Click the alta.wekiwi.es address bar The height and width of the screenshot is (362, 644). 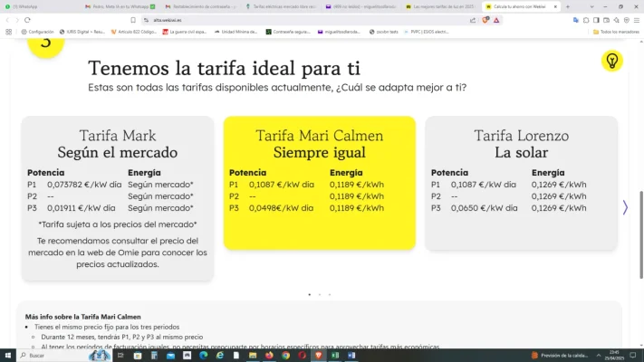click(304, 20)
